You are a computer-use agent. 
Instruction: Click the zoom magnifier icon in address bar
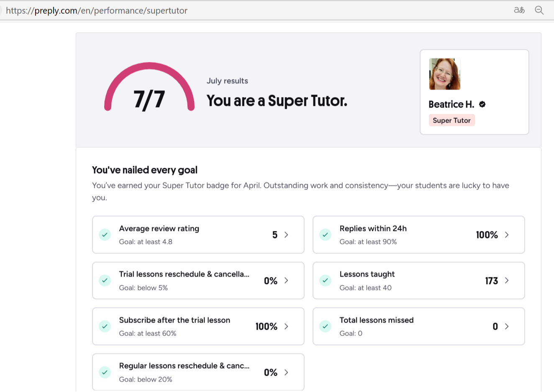539,10
